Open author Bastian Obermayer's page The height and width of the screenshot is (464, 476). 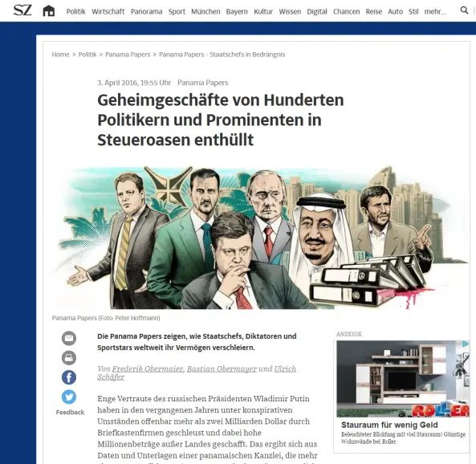coord(222,368)
